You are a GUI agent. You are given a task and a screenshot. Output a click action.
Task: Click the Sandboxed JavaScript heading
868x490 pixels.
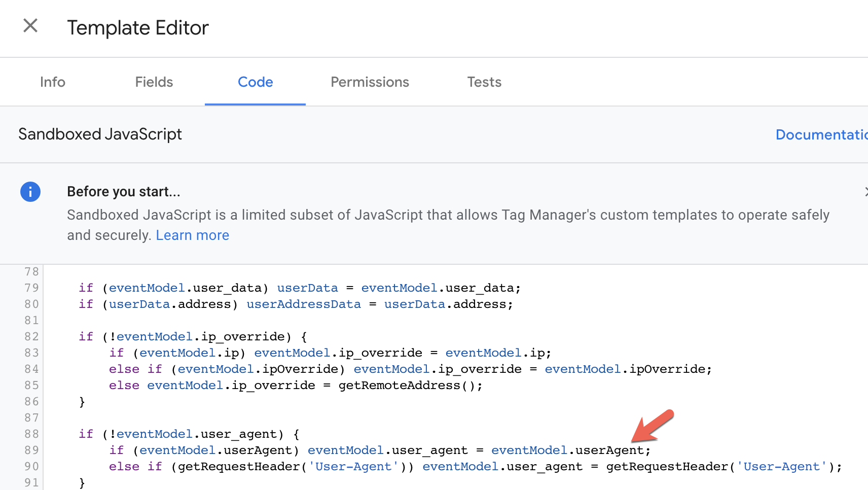[x=100, y=134]
